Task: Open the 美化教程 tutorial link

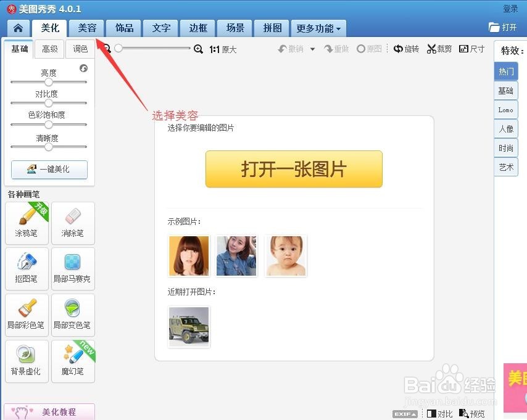Action: click(49, 411)
